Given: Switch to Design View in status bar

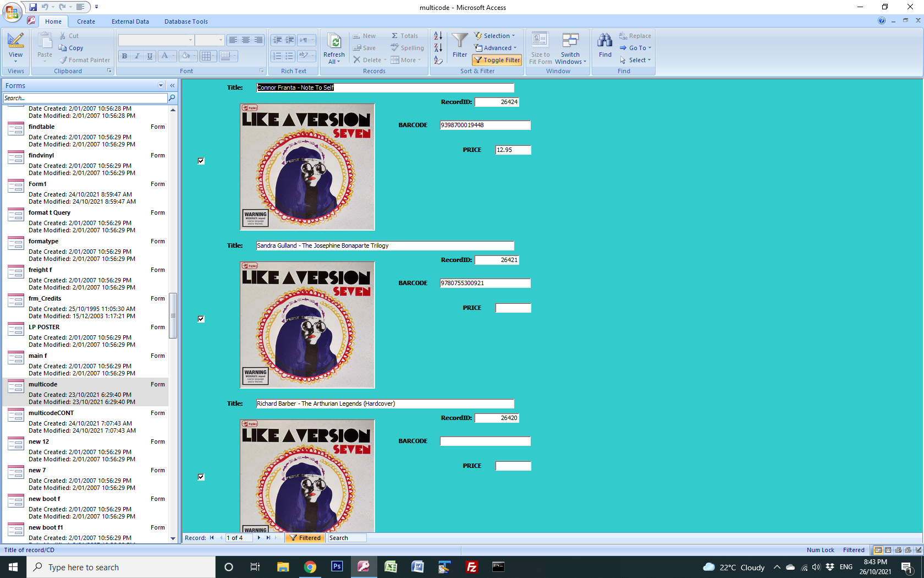Looking at the screenshot, I should [x=919, y=550].
